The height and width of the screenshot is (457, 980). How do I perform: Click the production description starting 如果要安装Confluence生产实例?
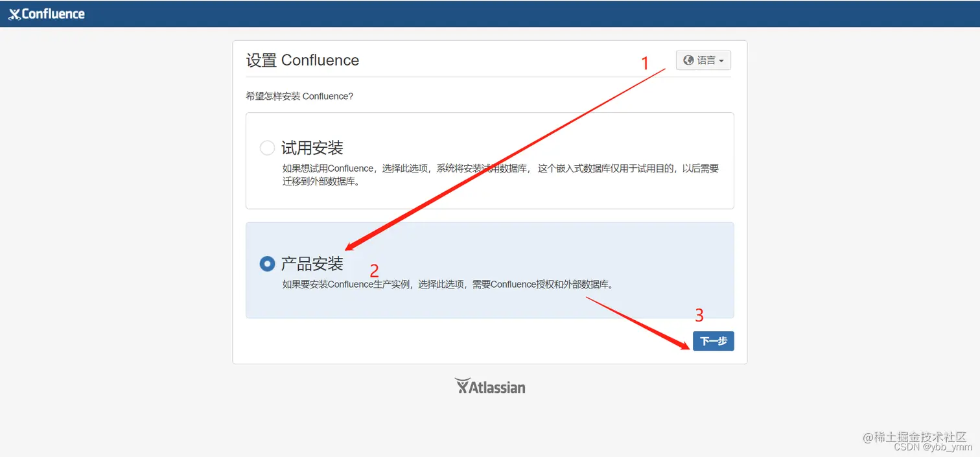click(447, 284)
